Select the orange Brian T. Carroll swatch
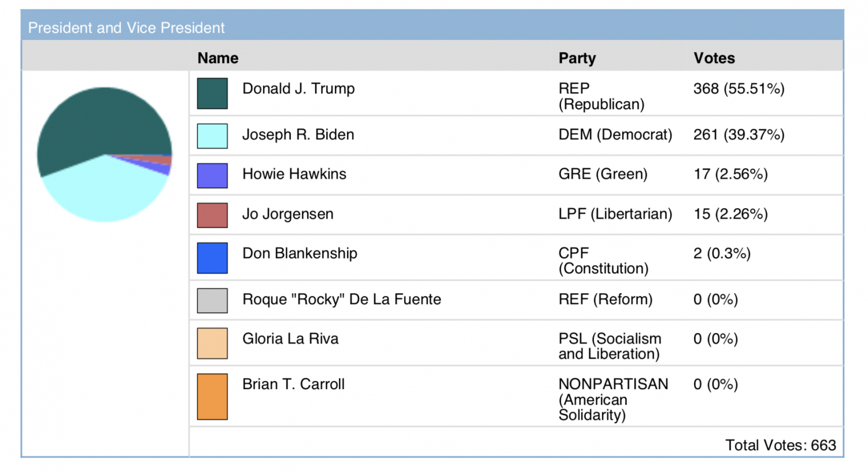 point(212,397)
